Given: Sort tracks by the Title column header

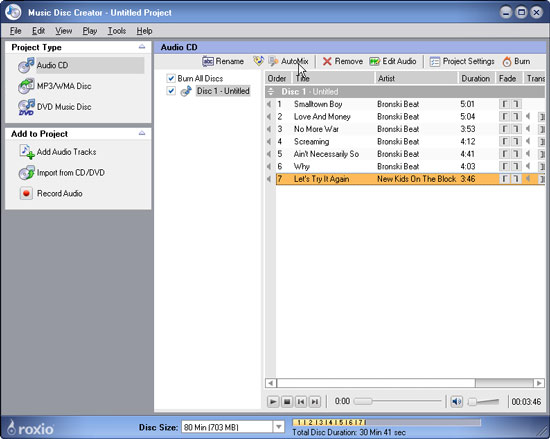Looking at the screenshot, I should tap(334, 78).
